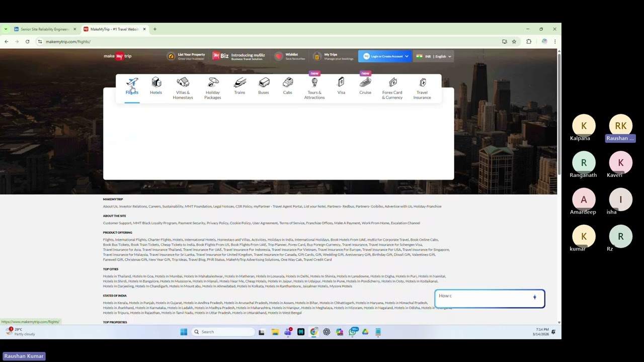The image size is (644, 362).
Task: Close the Senior Site Reliability Engineer tab
Action: click(74, 29)
